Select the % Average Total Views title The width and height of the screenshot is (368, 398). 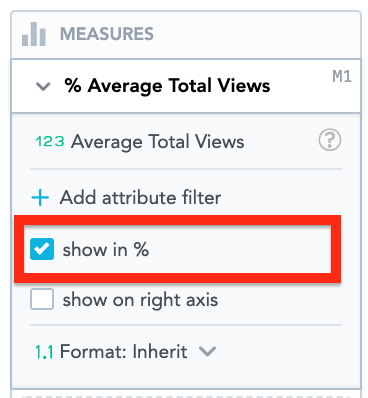click(167, 86)
